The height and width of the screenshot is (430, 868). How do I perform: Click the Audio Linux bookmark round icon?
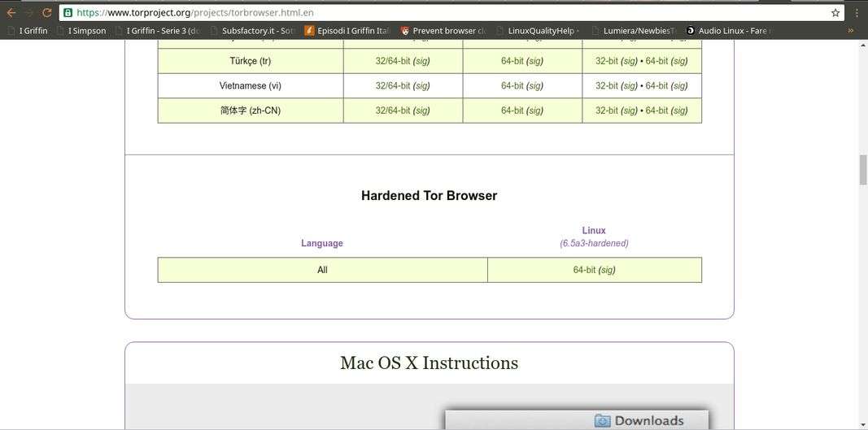(x=690, y=31)
